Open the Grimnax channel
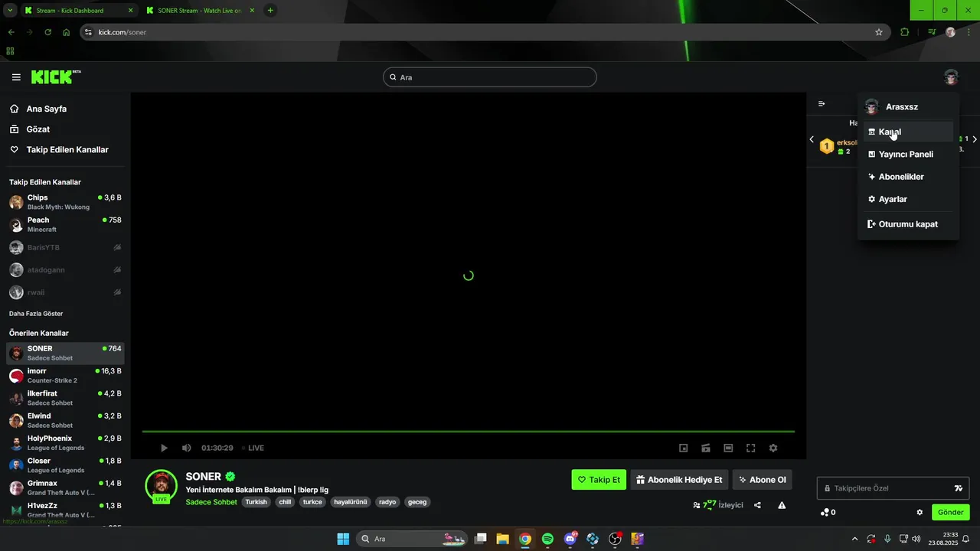 [65, 487]
